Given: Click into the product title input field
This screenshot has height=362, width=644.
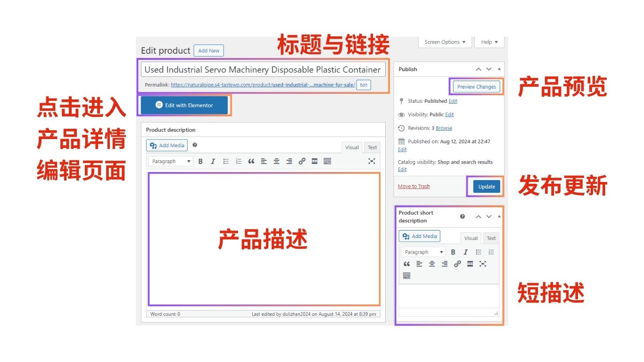Looking at the screenshot, I should coord(263,70).
